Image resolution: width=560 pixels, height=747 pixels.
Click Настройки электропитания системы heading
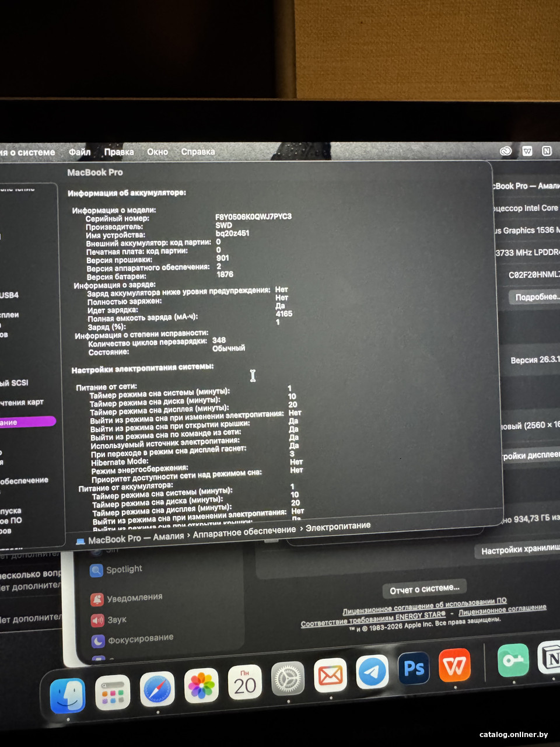coord(142,368)
